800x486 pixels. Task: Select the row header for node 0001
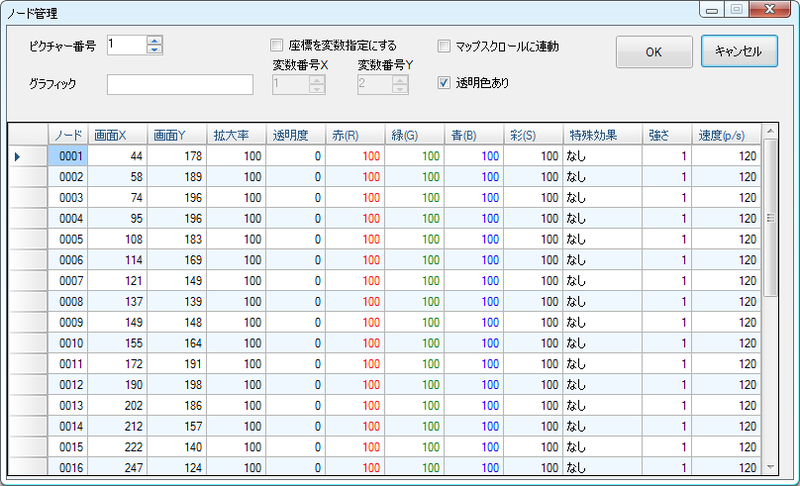pyautogui.click(x=27, y=156)
